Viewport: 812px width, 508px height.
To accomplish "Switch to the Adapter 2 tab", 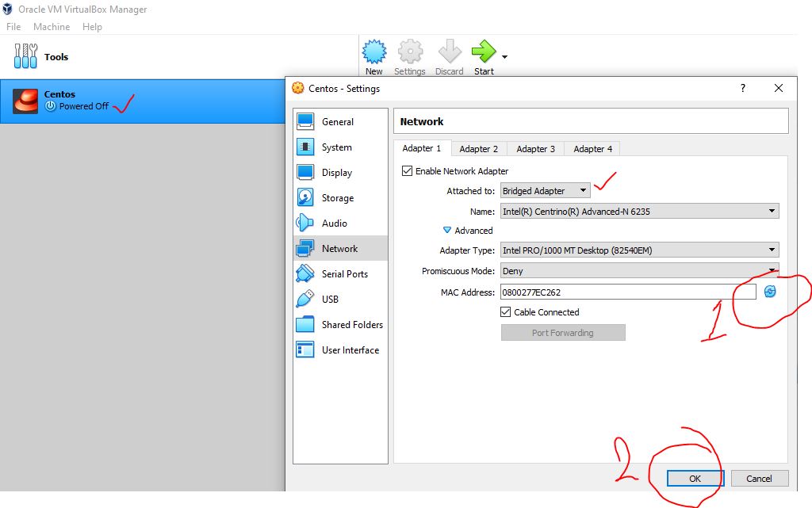I will (x=478, y=149).
